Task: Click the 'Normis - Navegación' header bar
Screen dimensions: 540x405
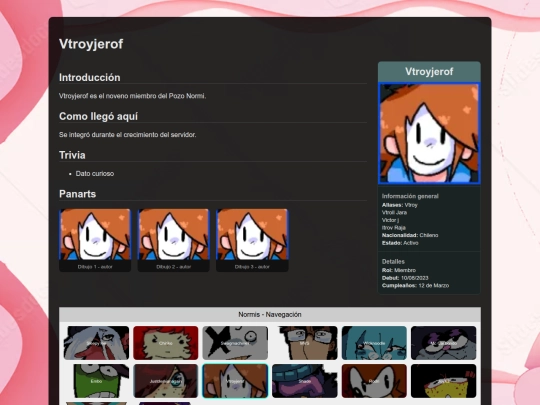Action: [270, 314]
